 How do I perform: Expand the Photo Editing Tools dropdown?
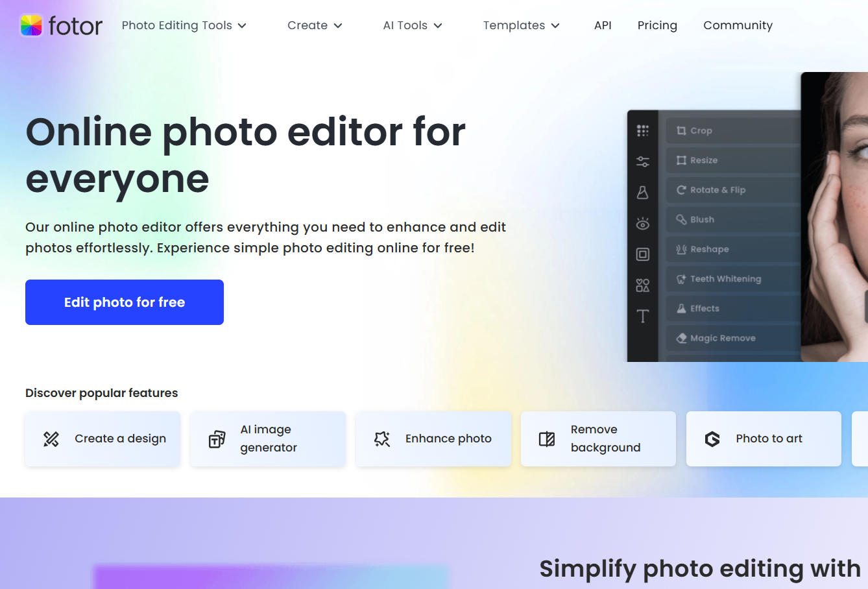pyautogui.click(x=184, y=25)
